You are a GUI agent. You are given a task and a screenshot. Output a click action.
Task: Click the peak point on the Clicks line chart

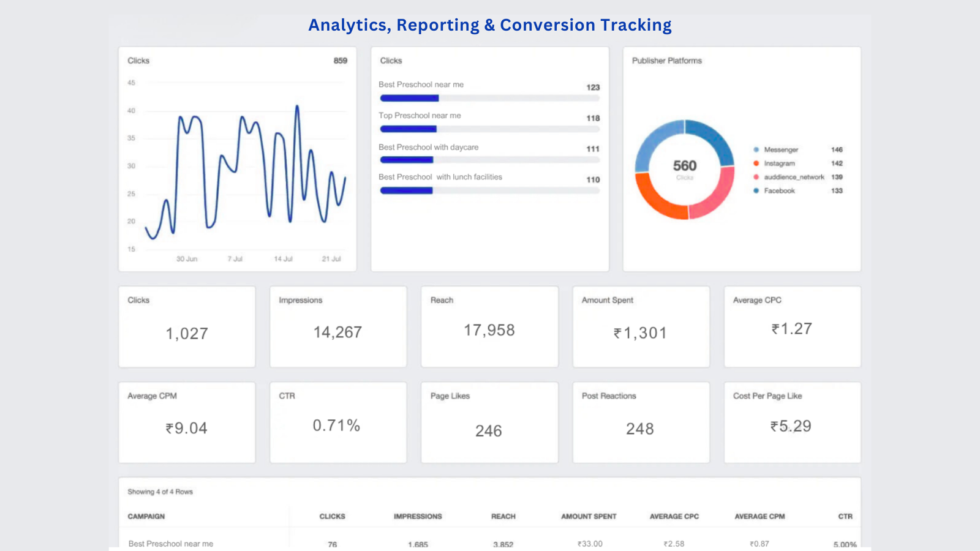298,107
